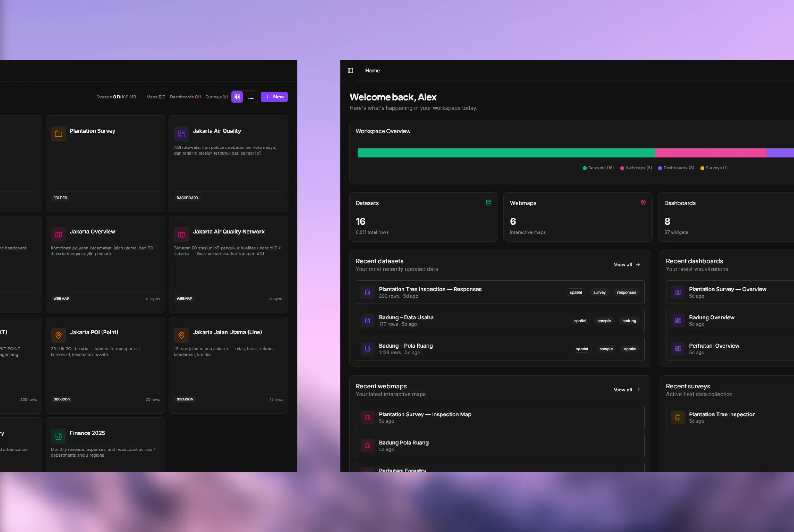
Task: Toggle the sidebar panel icon beside Home
Action: (x=350, y=71)
